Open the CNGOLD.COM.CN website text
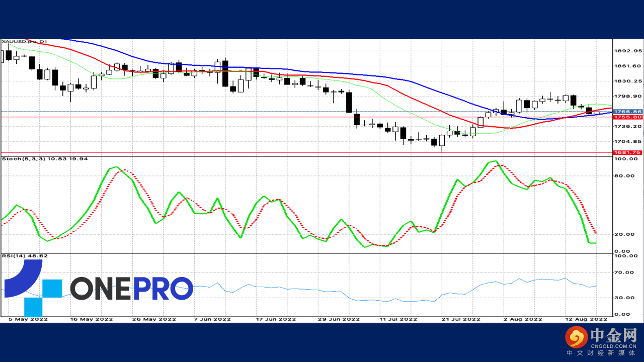Viewport: 644px width, 362px height. [614, 346]
